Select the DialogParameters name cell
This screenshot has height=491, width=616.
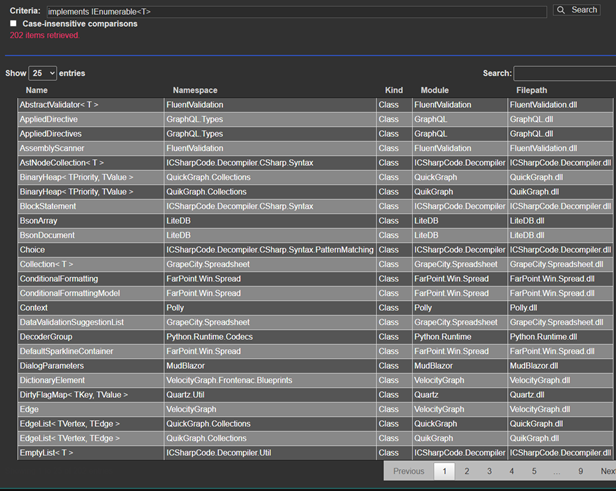90,366
